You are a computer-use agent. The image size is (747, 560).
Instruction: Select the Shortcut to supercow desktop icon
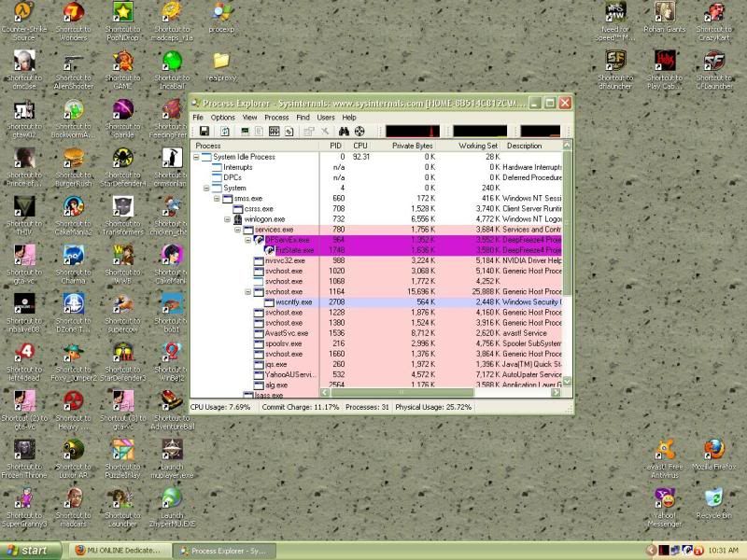click(x=123, y=314)
